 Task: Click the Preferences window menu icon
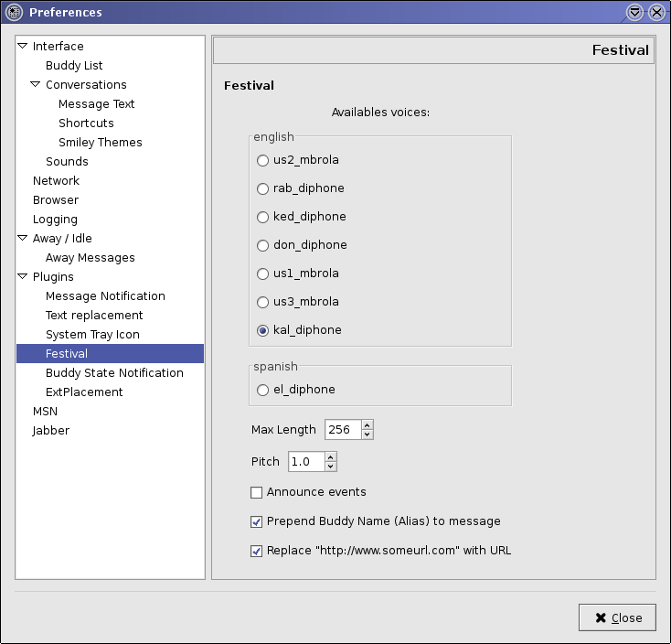[x=14, y=12]
